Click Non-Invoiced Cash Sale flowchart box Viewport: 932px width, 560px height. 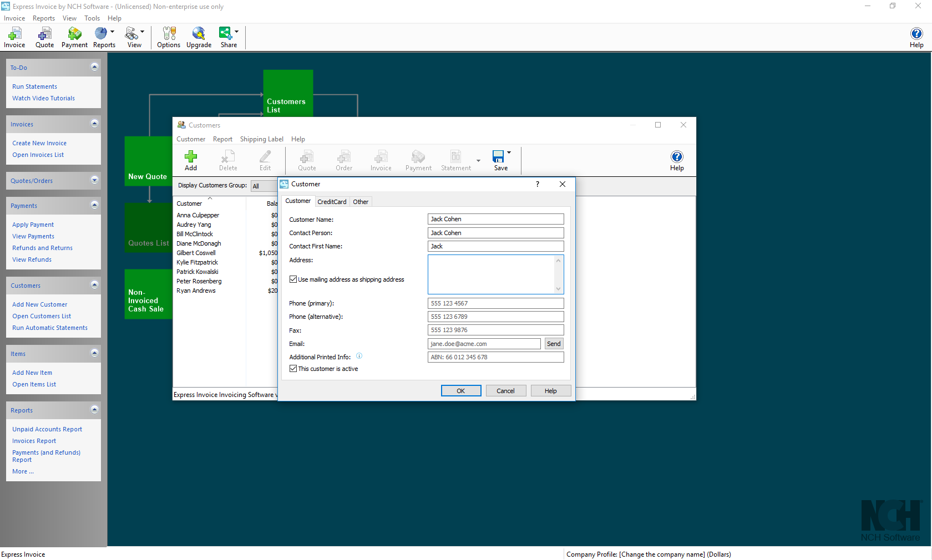tap(148, 294)
